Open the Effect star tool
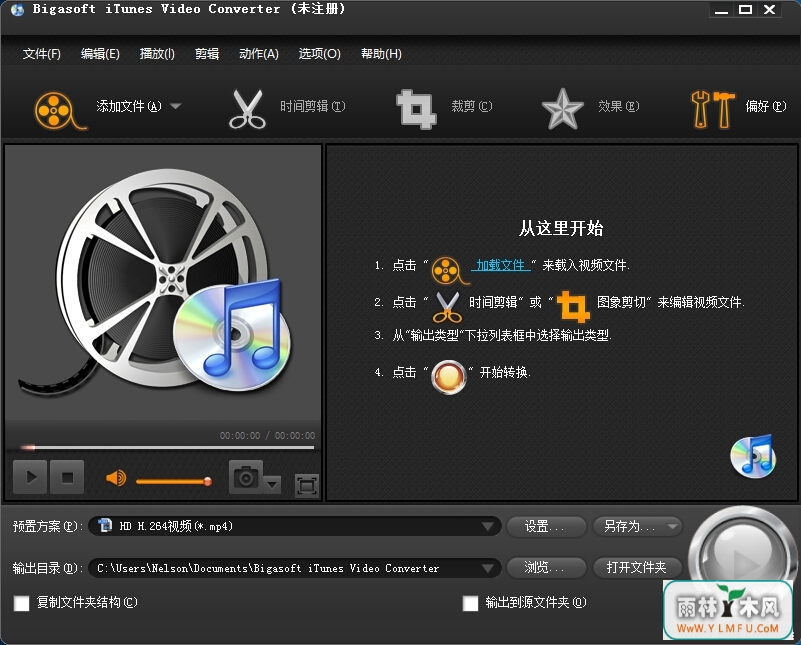 pos(562,109)
